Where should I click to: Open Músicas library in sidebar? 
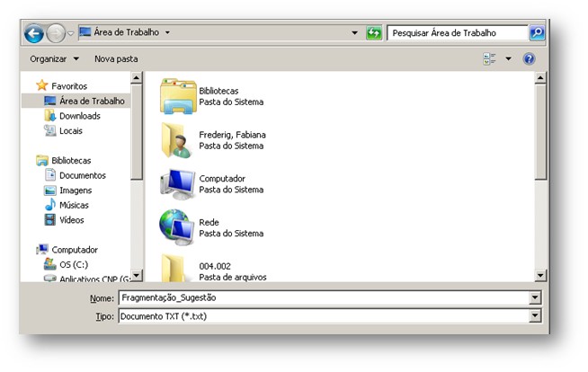pos(74,205)
